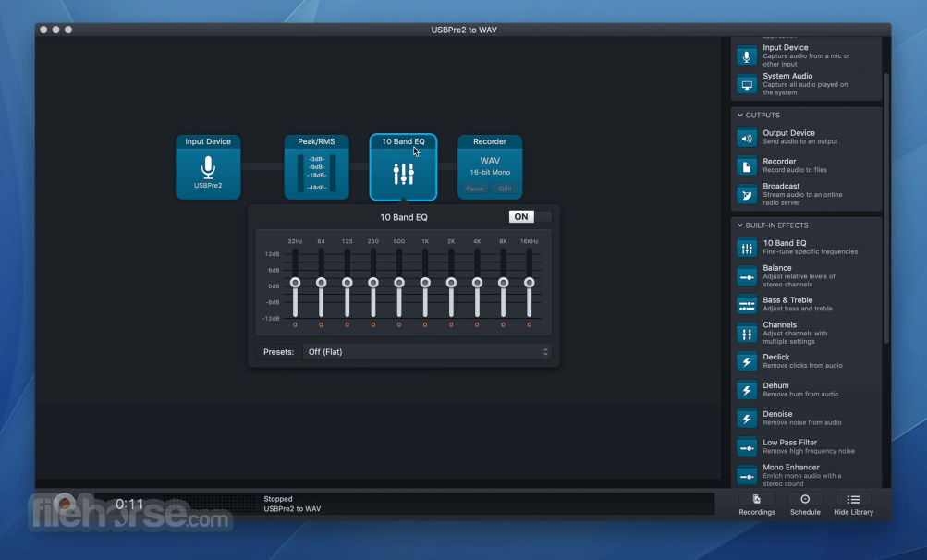Click the 125 Hz EQ slider handle
Viewport: 927px width, 560px height.
click(347, 283)
